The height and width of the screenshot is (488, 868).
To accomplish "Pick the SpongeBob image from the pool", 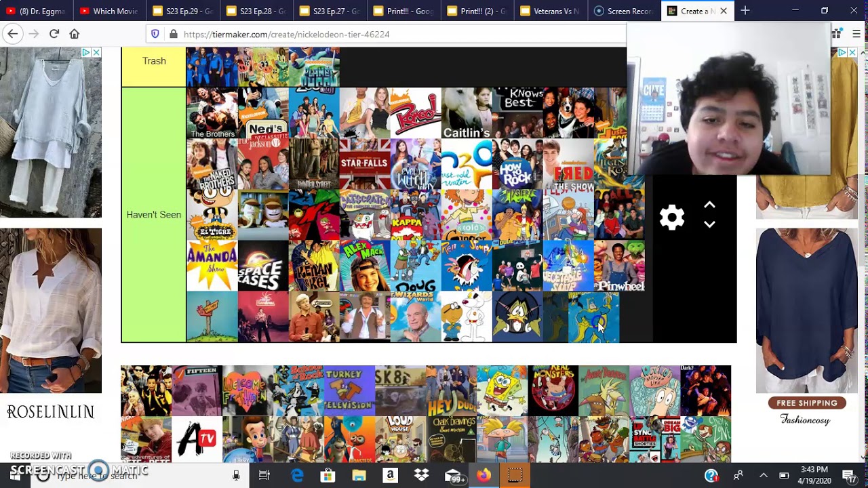I will pyautogui.click(x=502, y=390).
